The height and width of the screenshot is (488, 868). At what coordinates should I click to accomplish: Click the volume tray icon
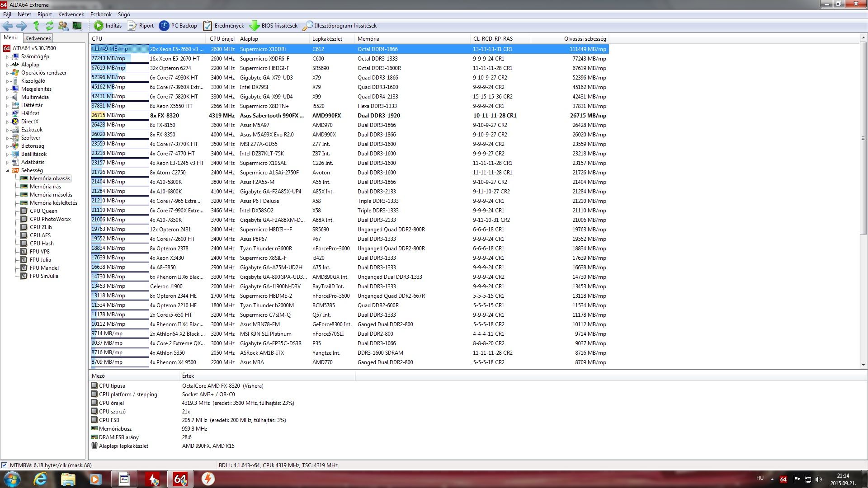(819, 479)
